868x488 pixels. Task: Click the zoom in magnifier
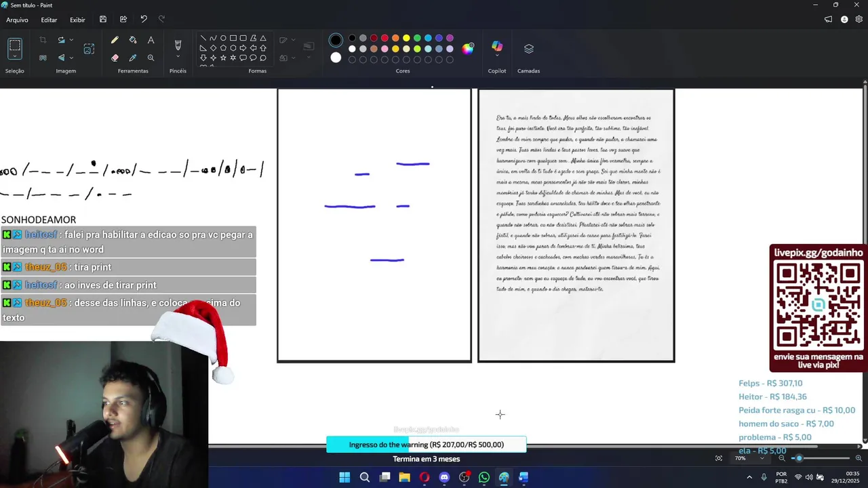pos(859,458)
